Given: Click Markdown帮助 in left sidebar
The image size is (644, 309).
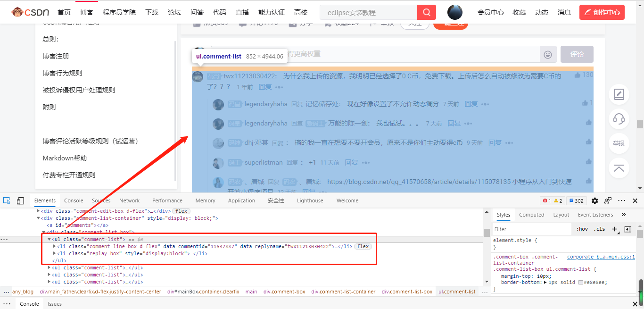Looking at the screenshot, I should pyautogui.click(x=65, y=158).
